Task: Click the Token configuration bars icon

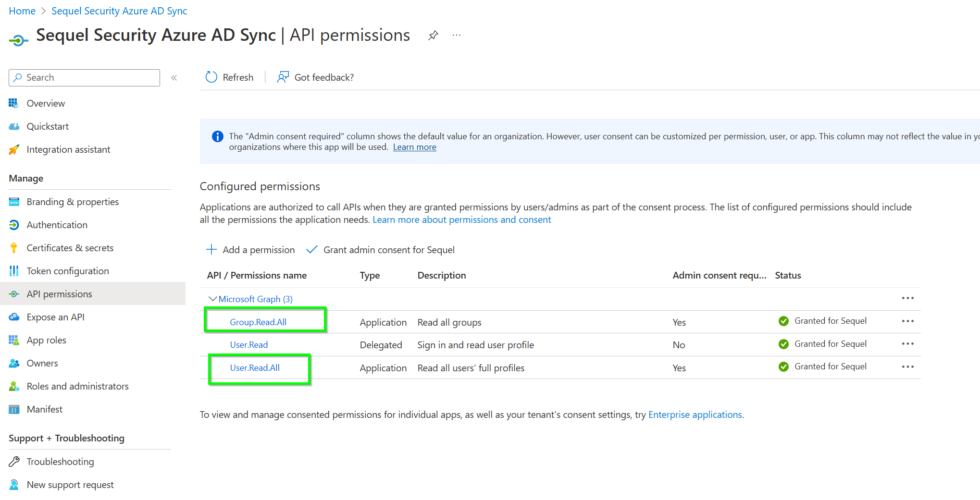Action: click(x=14, y=271)
